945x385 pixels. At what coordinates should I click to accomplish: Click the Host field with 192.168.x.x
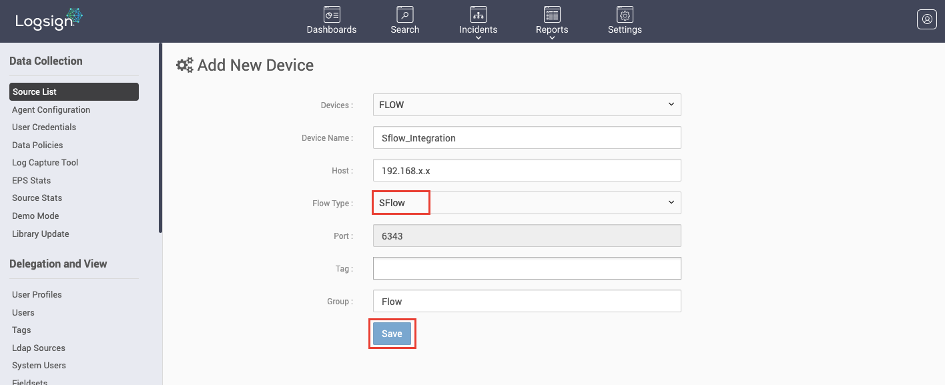(527, 171)
